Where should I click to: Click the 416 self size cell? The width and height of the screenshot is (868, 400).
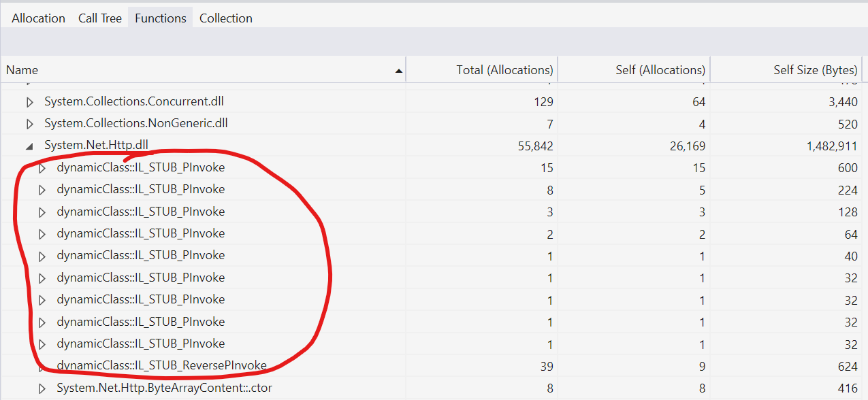pos(848,388)
